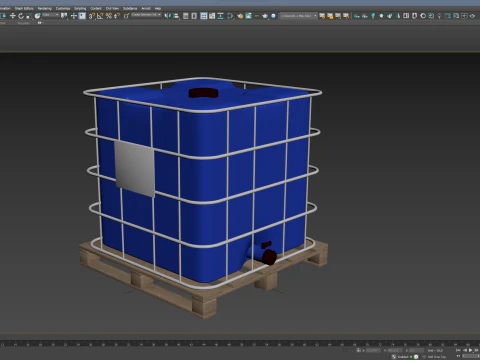Step to the previous frame
Viewport: 480px width, 360px height.
point(465,350)
